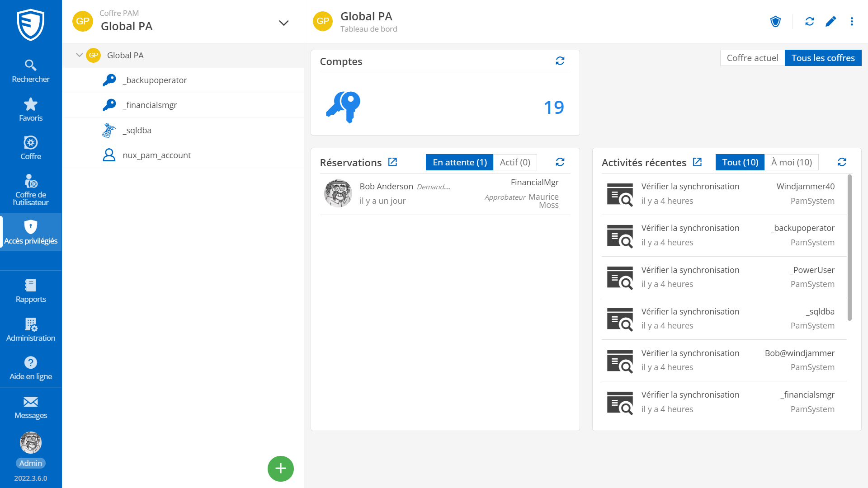Click the edit pencil icon in header
The image size is (868, 488).
point(830,22)
